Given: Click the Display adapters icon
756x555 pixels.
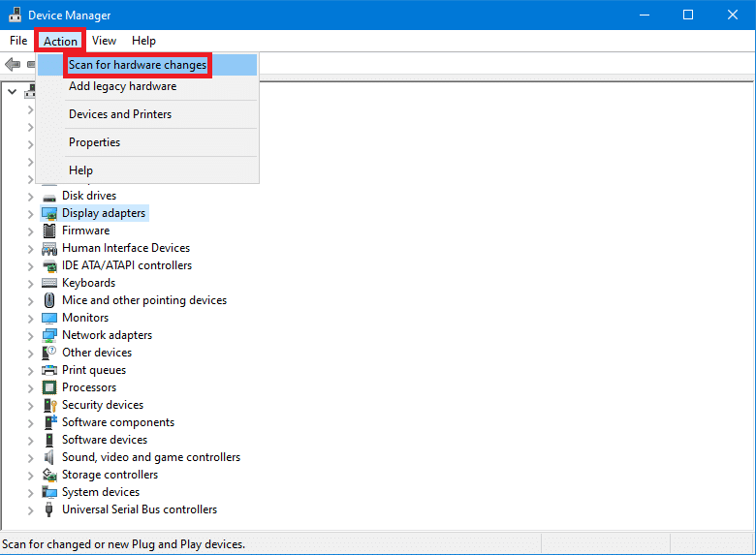Looking at the screenshot, I should click(x=49, y=213).
